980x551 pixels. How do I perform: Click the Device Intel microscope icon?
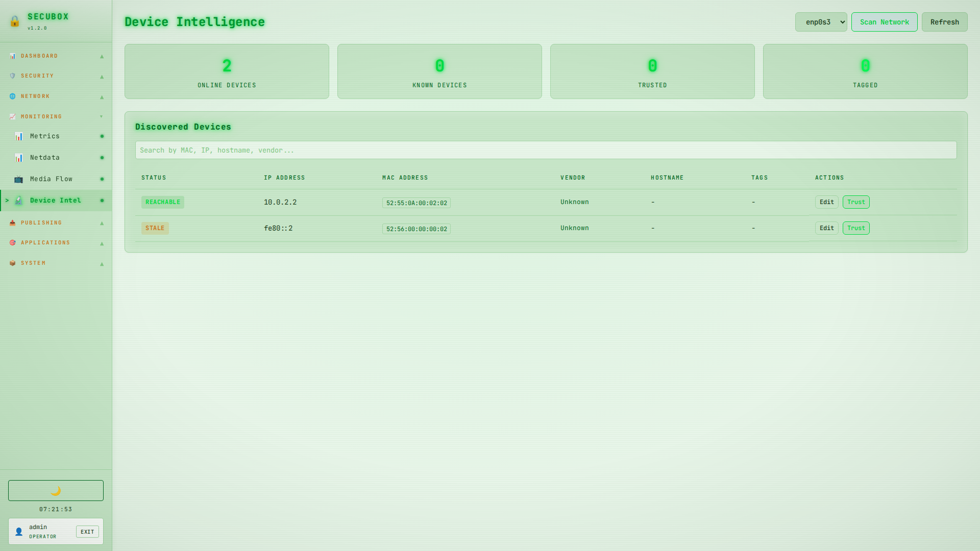pos(19,201)
